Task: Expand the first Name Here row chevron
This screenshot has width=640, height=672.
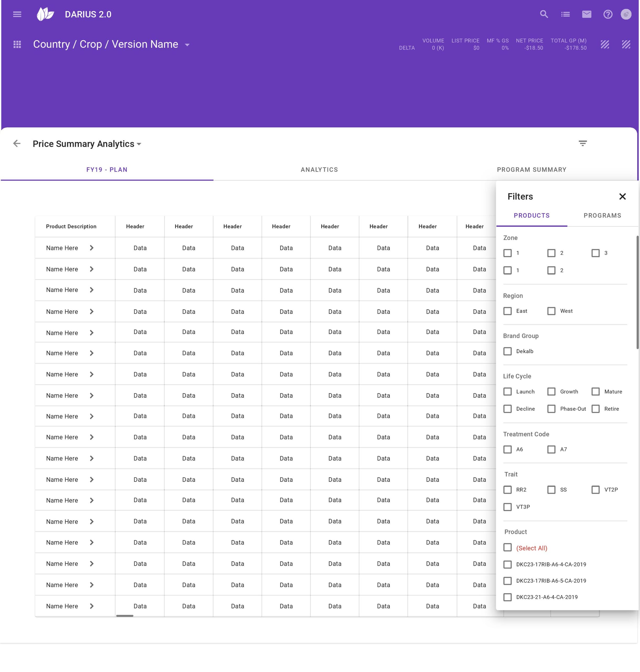Action: [91, 248]
